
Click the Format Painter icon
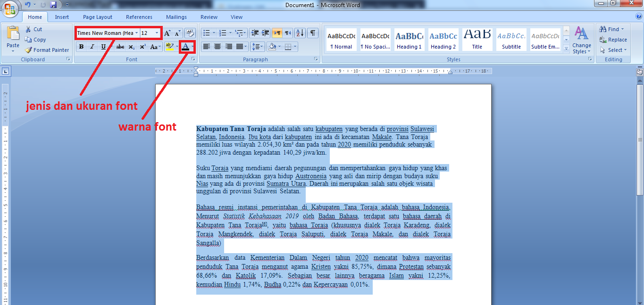click(28, 50)
